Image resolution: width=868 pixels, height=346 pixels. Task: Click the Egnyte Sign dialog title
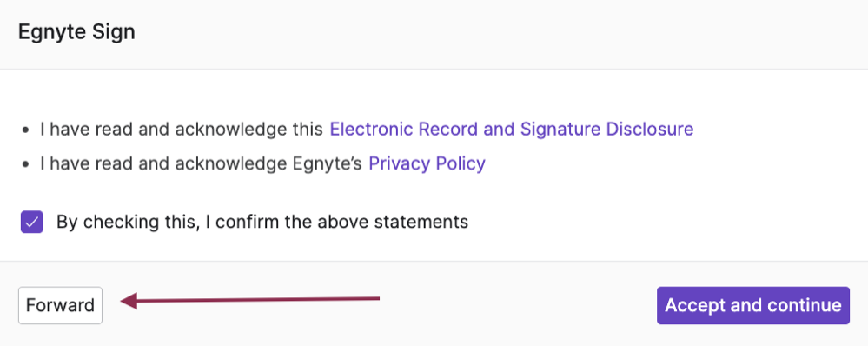(76, 32)
